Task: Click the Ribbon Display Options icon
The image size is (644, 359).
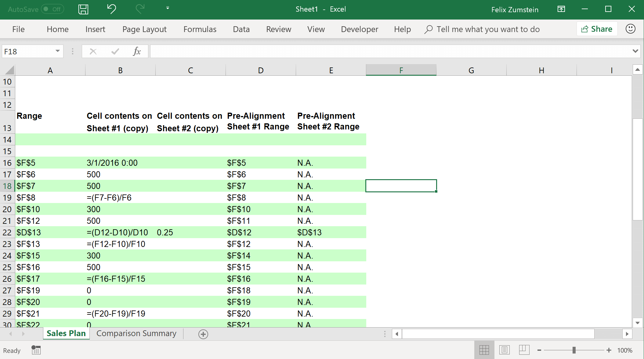Action: [x=561, y=9]
